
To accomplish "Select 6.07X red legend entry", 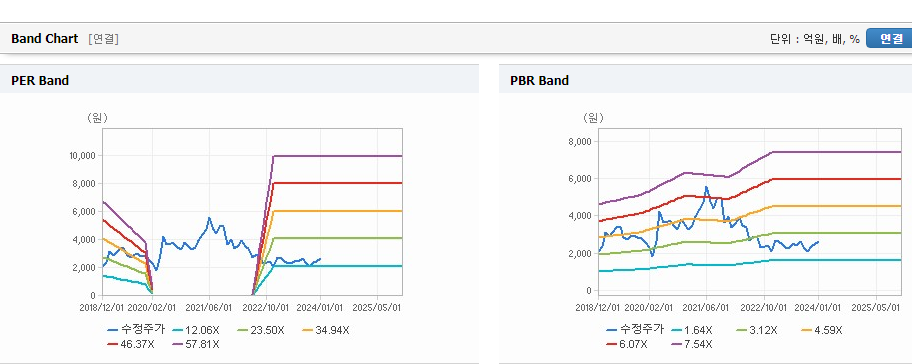I will 627,344.
